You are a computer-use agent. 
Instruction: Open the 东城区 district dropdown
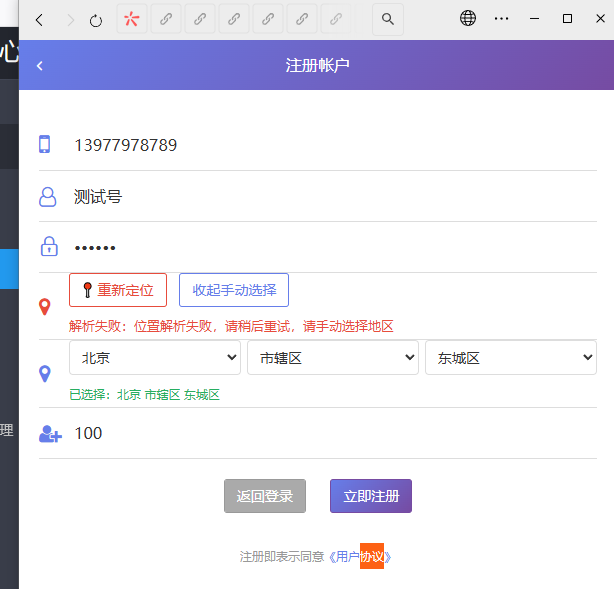pyautogui.click(x=511, y=358)
